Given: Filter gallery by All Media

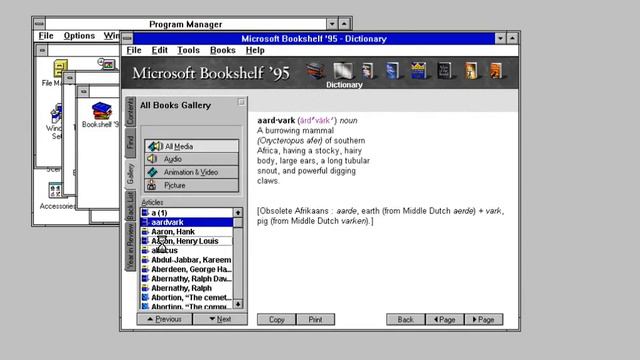Looking at the screenshot, I should (x=191, y=146).
